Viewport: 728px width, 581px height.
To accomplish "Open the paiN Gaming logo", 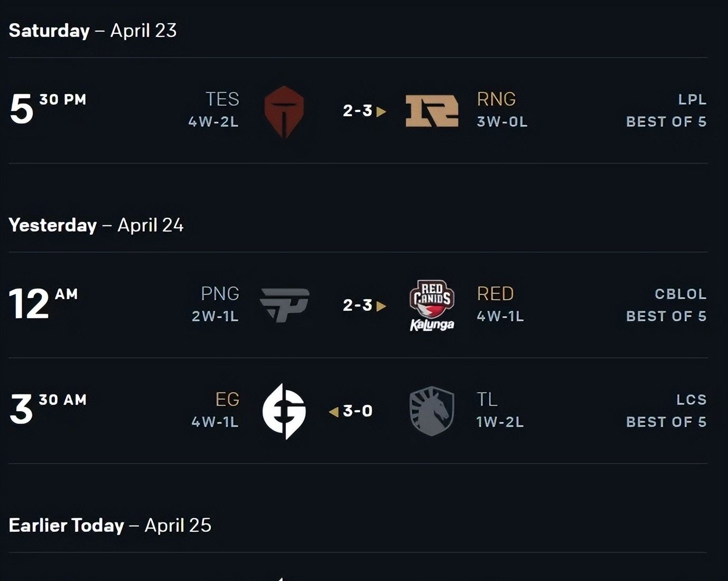I will tap(284, 305).
